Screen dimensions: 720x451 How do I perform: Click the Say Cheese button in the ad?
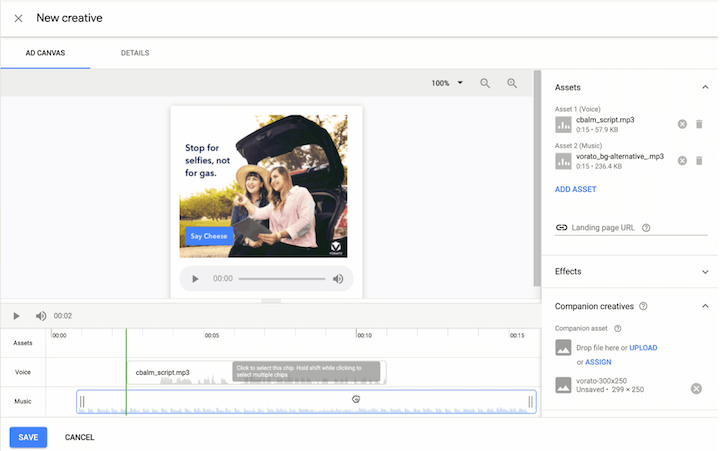(x=209, y=236)
